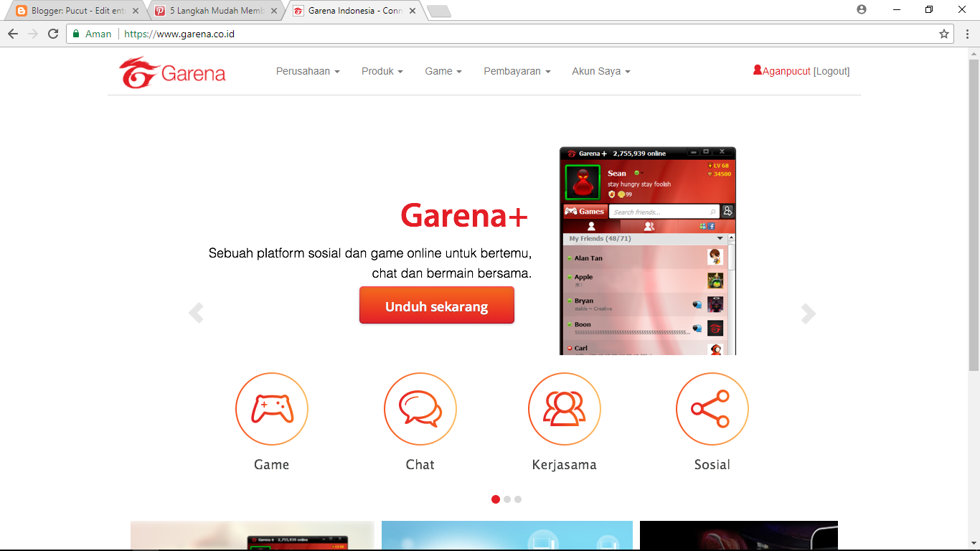Expand the Produk menu
Image resolution: width=980 pixels, height=551 pixels.
pyautogui.click(x=382, y=71)
